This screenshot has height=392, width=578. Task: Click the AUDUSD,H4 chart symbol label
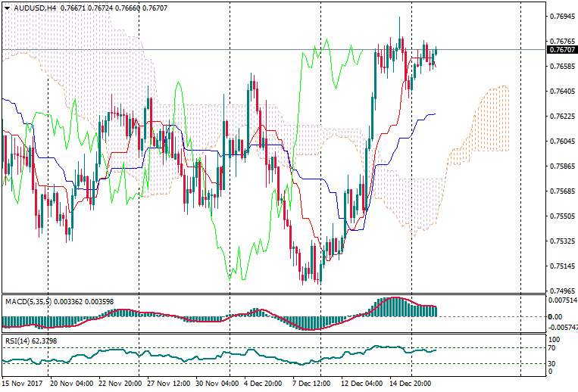point(35,8)
